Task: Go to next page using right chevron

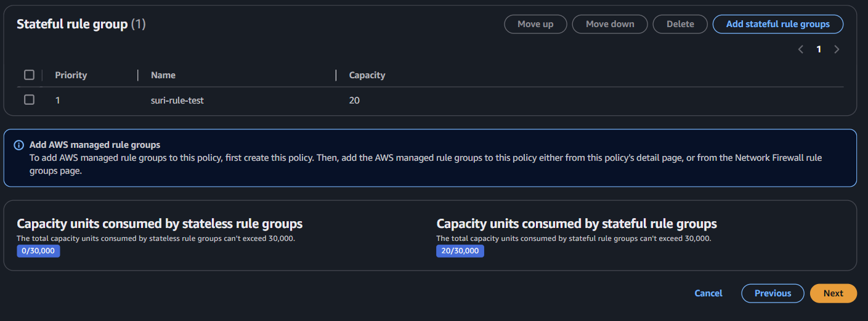Action: point(837,49)
